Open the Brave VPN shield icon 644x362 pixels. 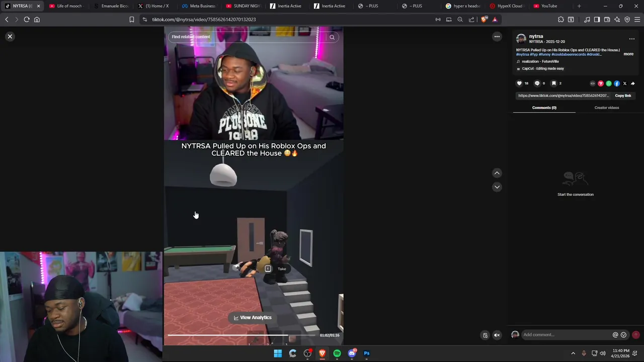627,19
